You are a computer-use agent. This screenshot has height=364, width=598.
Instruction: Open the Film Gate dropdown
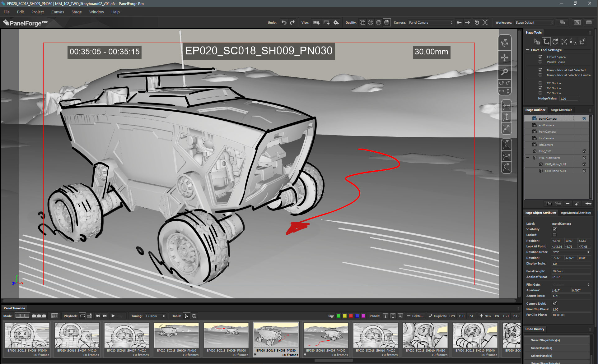(x=571, y=285)
